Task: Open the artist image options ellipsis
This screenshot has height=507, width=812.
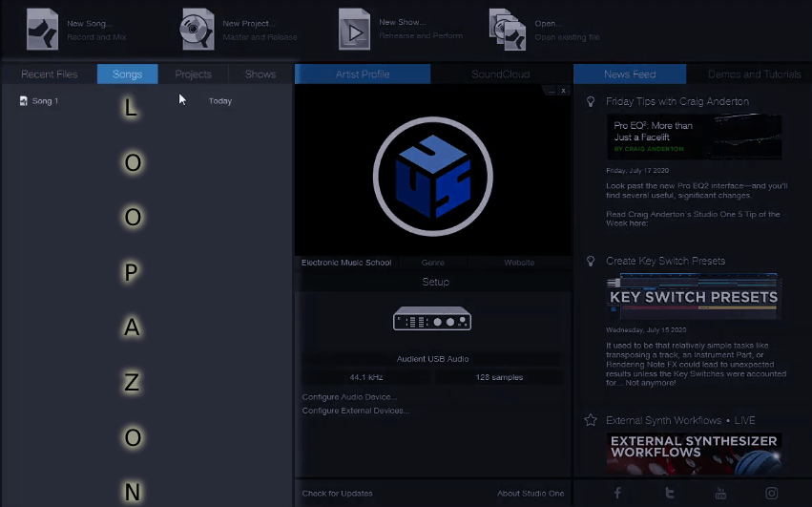Action: point(552,91)
